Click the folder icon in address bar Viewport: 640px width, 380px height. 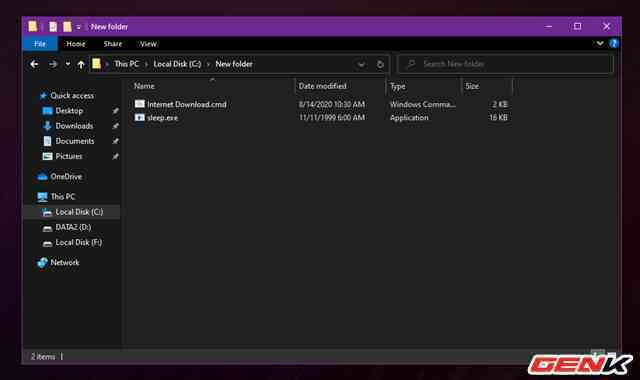(96, 64)
